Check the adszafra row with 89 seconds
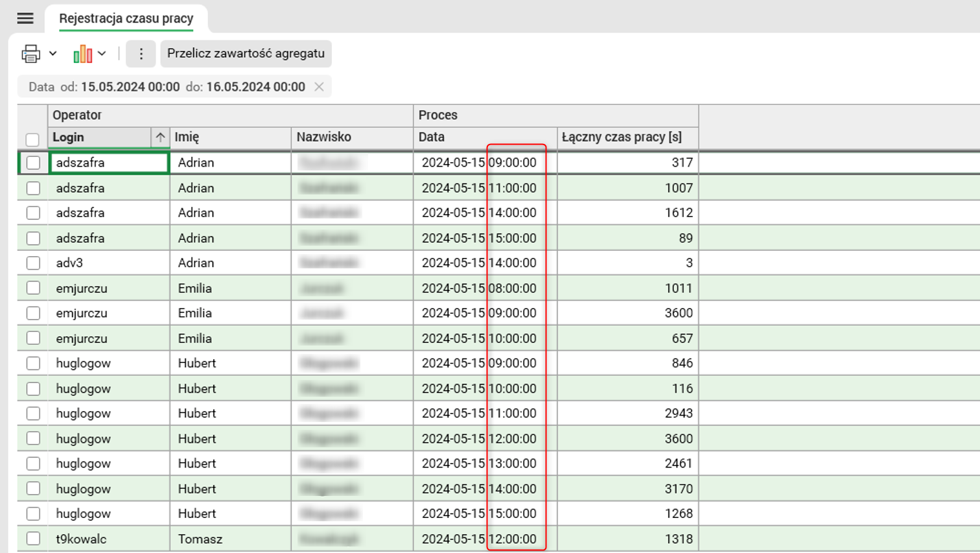The width and height of the screenshot is (980, 553). pos(33,238)
